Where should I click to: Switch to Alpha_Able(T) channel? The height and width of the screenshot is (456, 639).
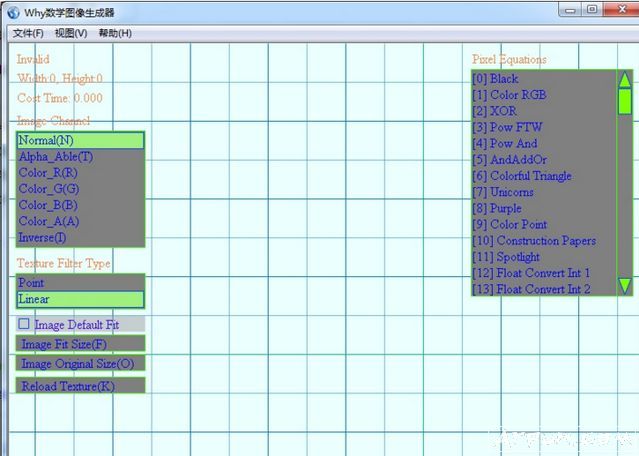[x=80, y=157]
